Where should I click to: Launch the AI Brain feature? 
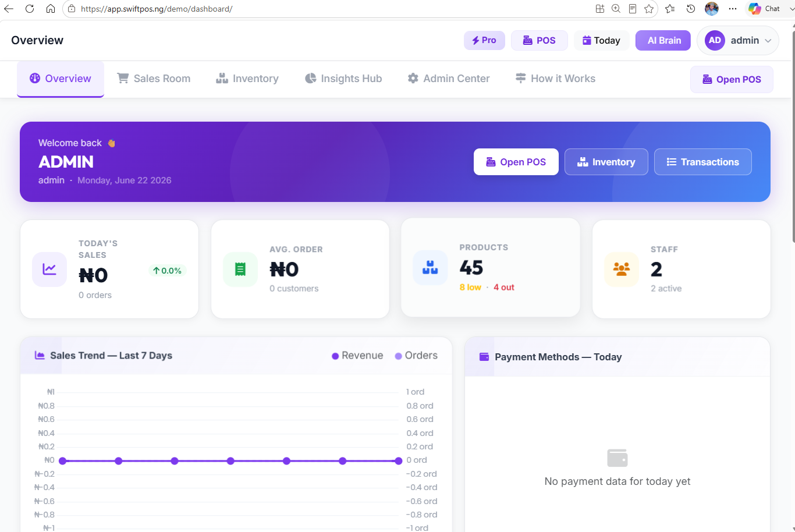pos(664,40)
